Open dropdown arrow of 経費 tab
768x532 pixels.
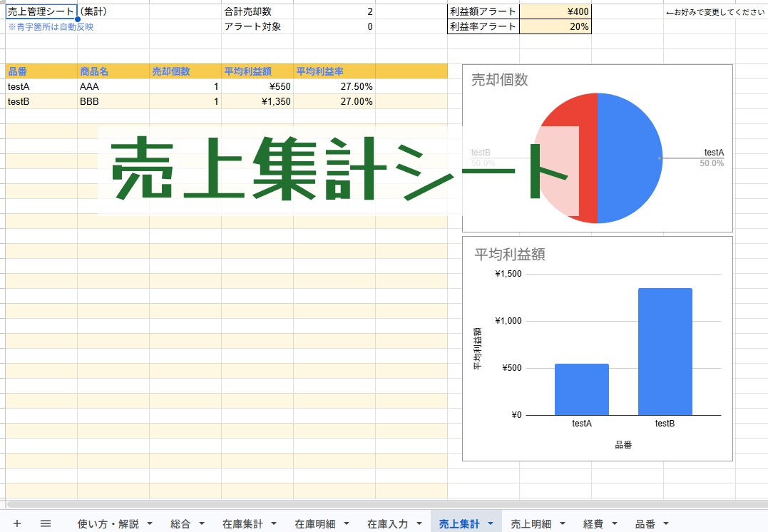point(614,523)
